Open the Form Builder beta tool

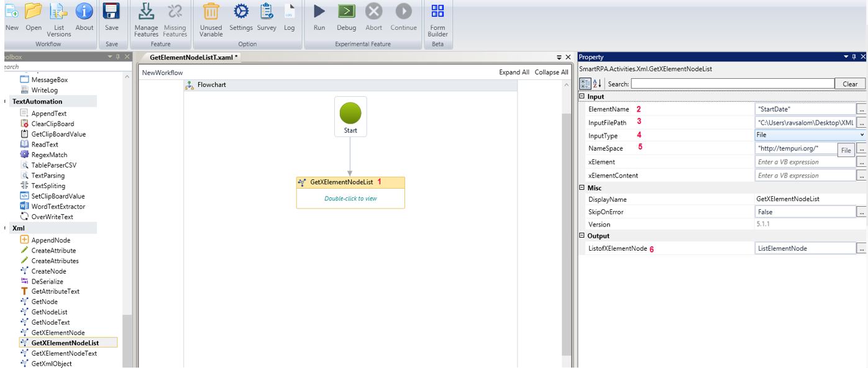(x=437, y=12)
